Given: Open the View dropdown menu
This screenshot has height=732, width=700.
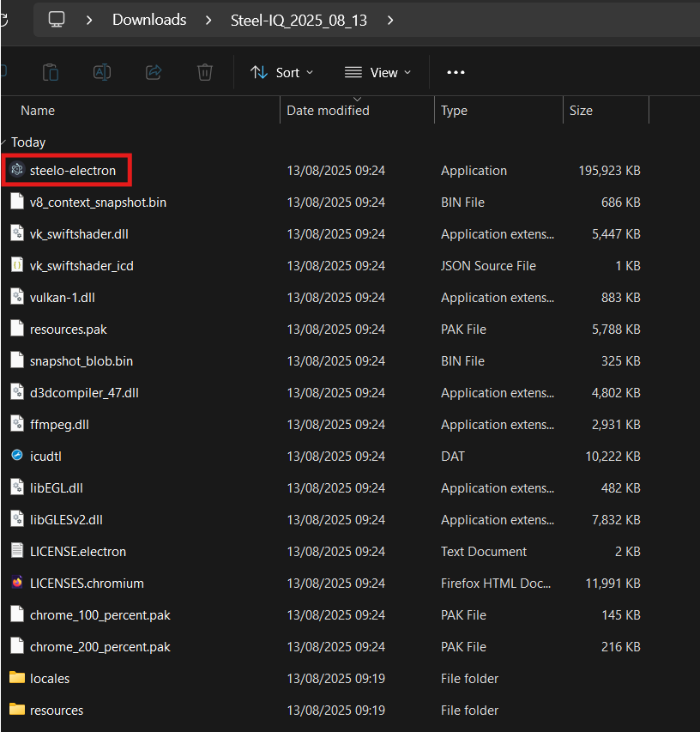Looking at the screenshot, I should [x=377, y=73].
